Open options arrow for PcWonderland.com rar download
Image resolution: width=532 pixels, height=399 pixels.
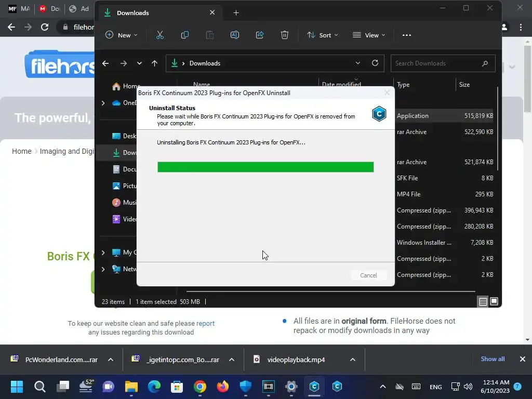click(111, 360)
